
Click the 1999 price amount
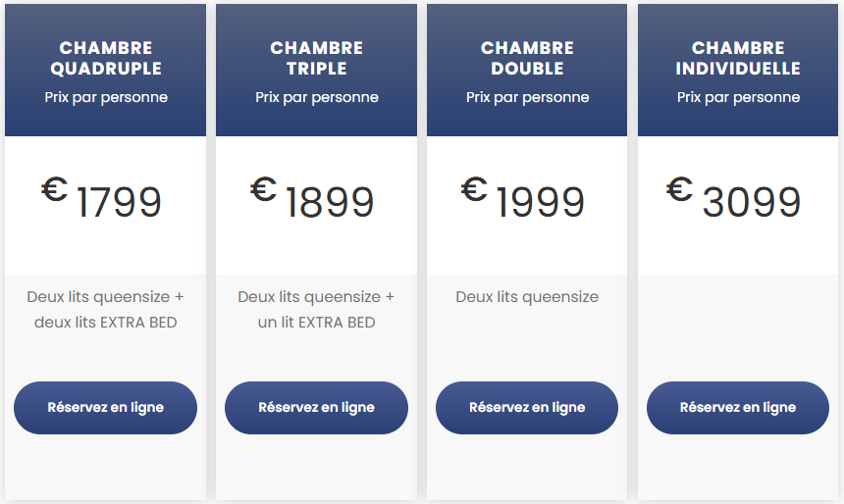540,202
